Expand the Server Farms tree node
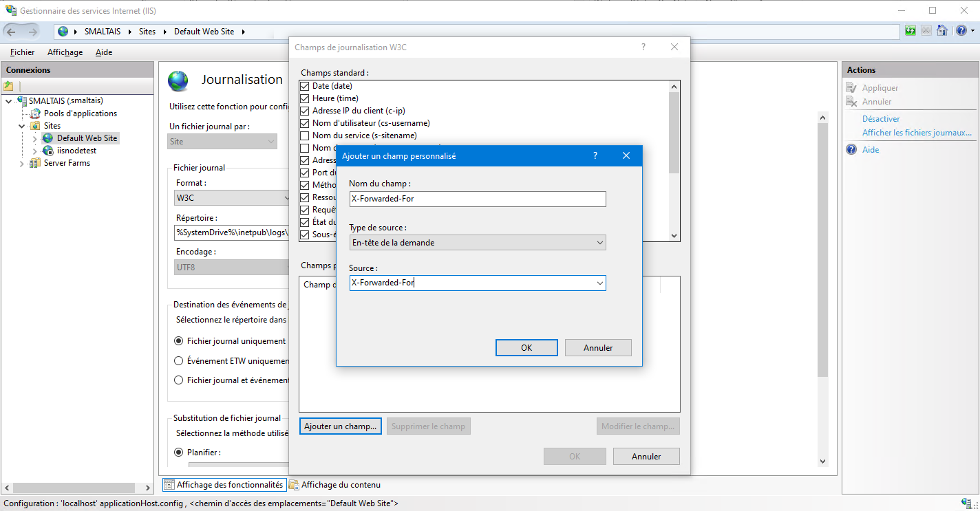 pyautogui.click(x=22, y=163)
